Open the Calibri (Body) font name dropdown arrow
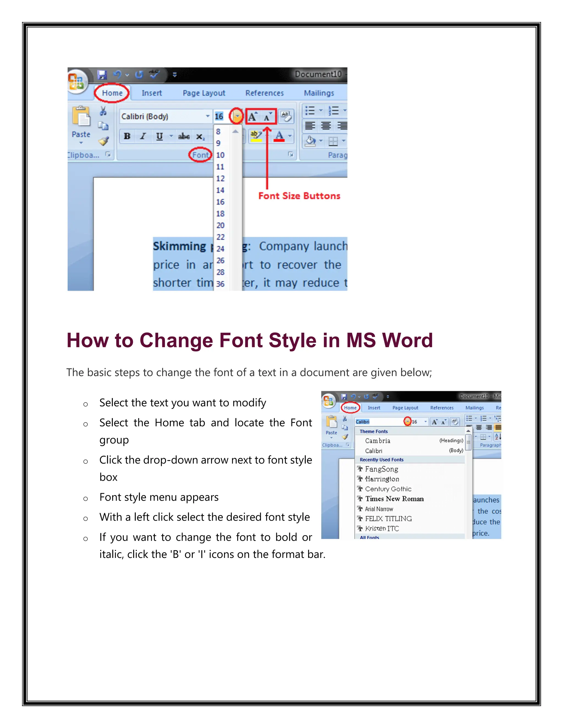 (x=208, y=116)
